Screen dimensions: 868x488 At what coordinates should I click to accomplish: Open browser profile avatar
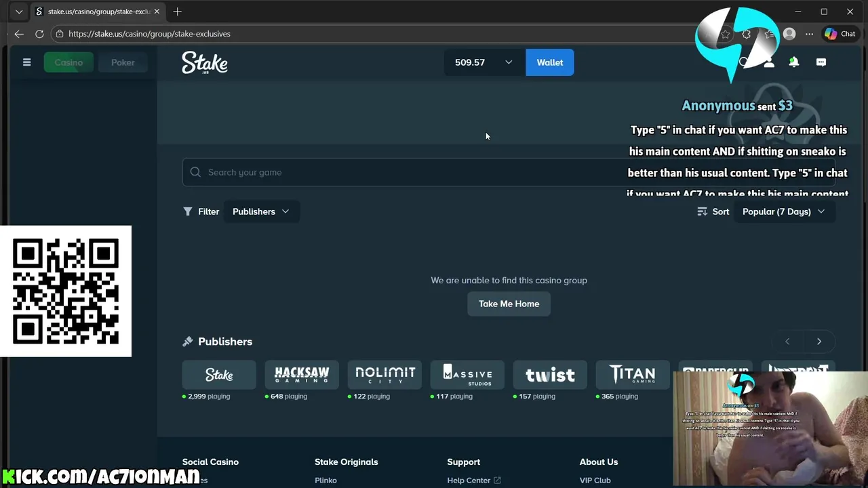tap(789, 34)
